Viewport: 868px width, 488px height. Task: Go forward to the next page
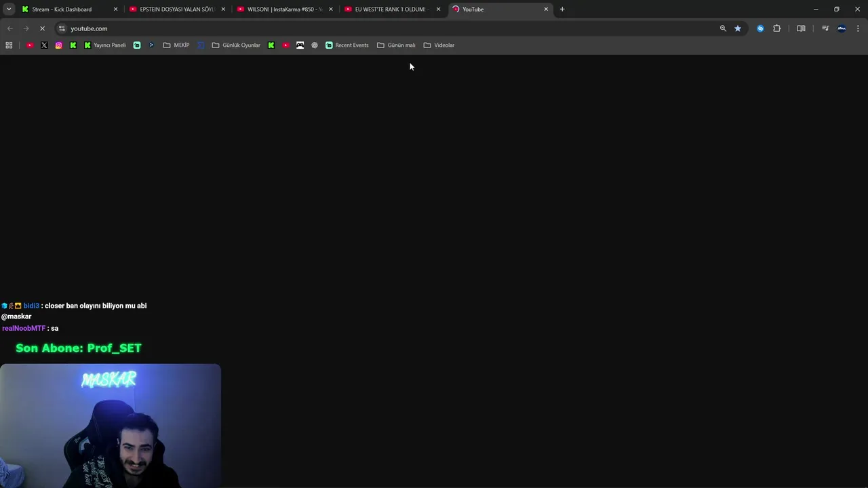26,28
